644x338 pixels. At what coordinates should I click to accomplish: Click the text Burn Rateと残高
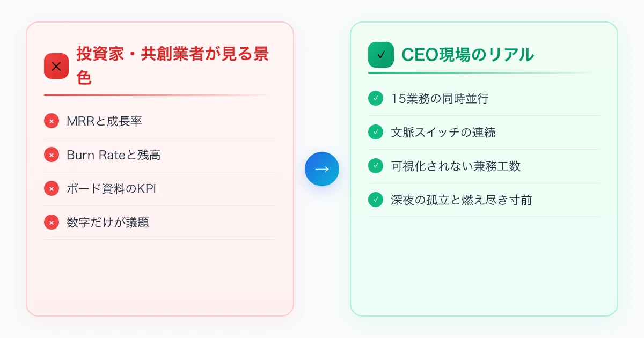point(114,155)
